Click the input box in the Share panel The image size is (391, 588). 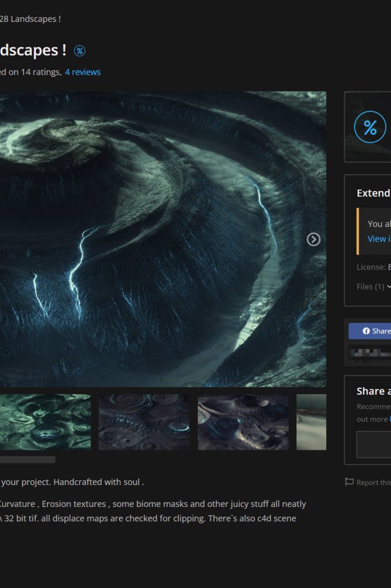tap(374, 444)
